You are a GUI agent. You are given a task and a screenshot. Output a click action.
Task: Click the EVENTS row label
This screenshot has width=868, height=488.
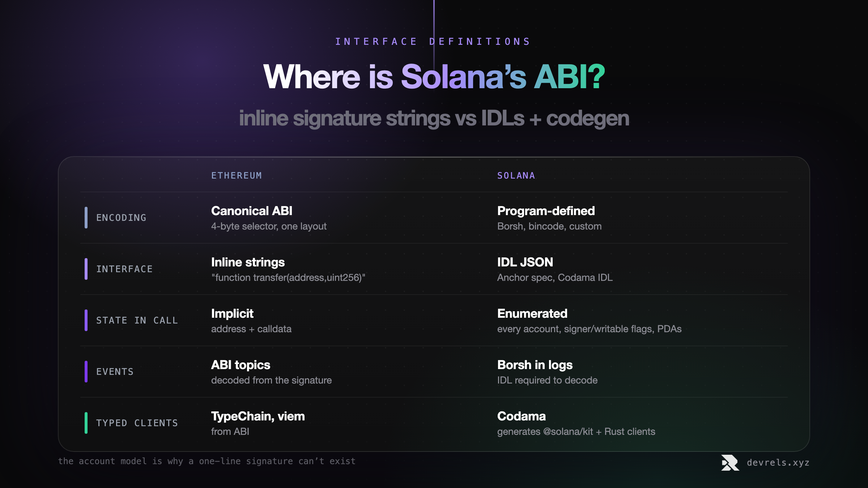coord(115,372)
